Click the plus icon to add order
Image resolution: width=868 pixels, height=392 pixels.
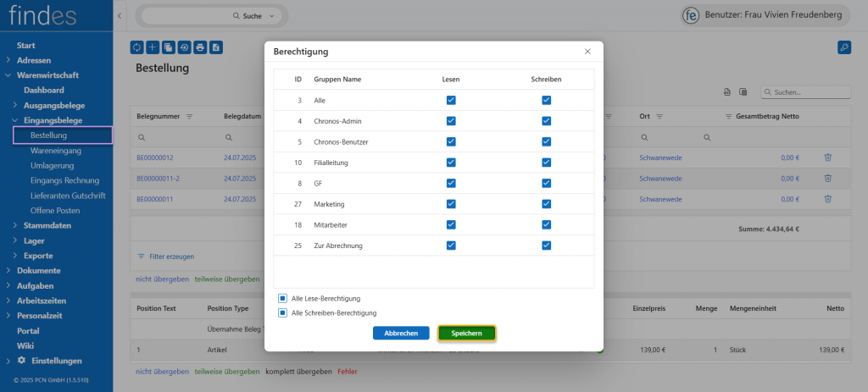click(x=153, y=47)
